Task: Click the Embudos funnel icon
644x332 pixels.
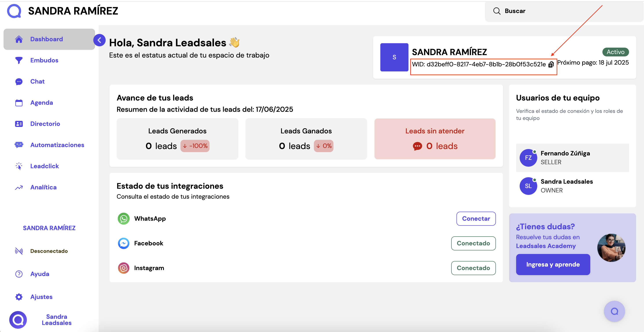Action: pyautogui.click(x=19, y=60)
